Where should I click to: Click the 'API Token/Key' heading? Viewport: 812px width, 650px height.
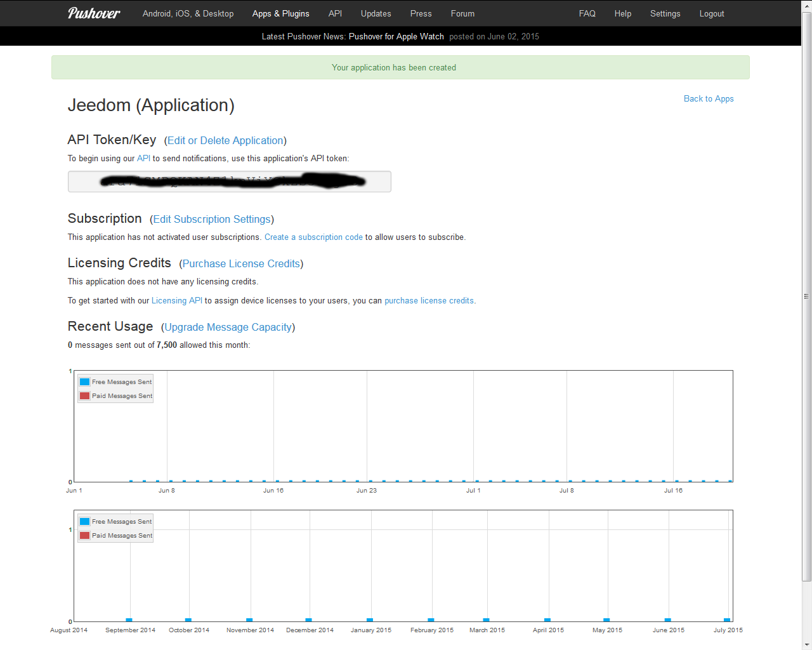coord(112,140)
